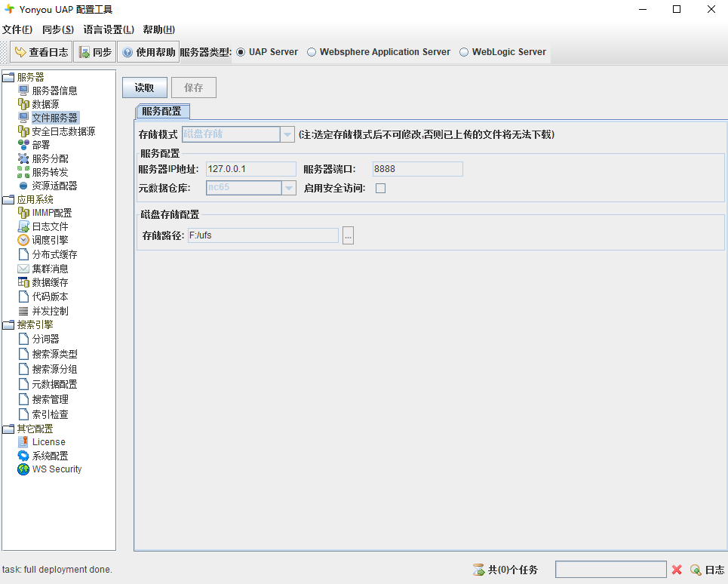This screenshot has width=728, height=584.
Task: Collapse the 其它配置 tree folder
Action: 8,429
